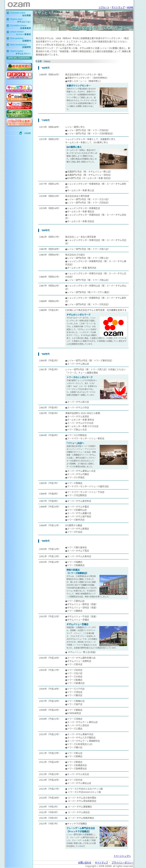146x868 pixels.
Task: Open Ozam's vision オザムビジョン menu item
Action: (19, 21)
